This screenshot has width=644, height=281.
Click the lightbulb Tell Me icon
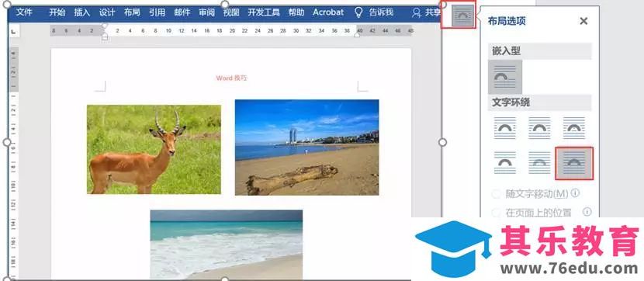358,12
